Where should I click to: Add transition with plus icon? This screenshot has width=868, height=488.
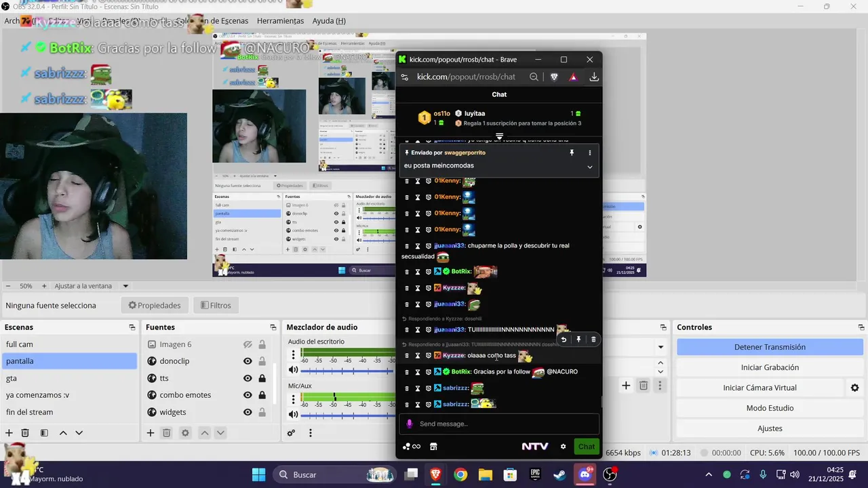[626, 386]
